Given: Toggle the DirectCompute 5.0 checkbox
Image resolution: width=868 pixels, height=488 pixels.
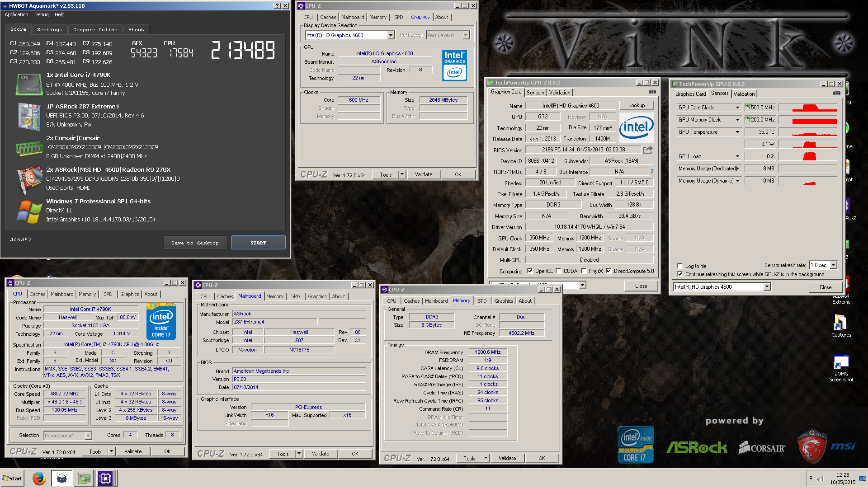Looking at the screenshot, I should pos(609,271).
